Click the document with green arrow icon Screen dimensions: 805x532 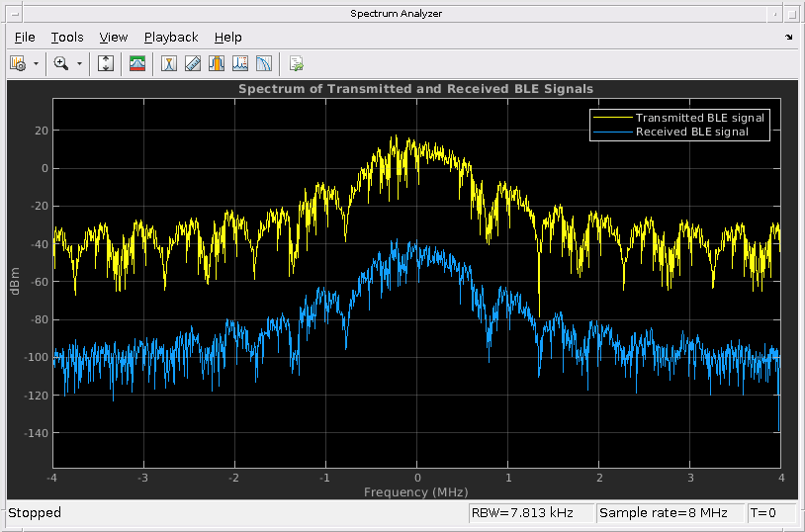click(x=296, y=63)
